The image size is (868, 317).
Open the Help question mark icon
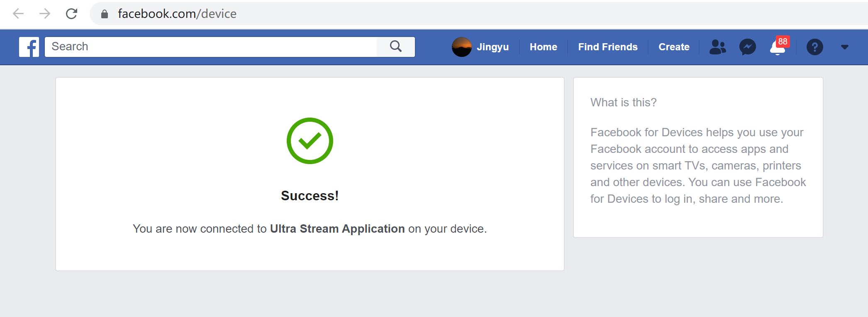pyautogui.click(x=814, y=47)
